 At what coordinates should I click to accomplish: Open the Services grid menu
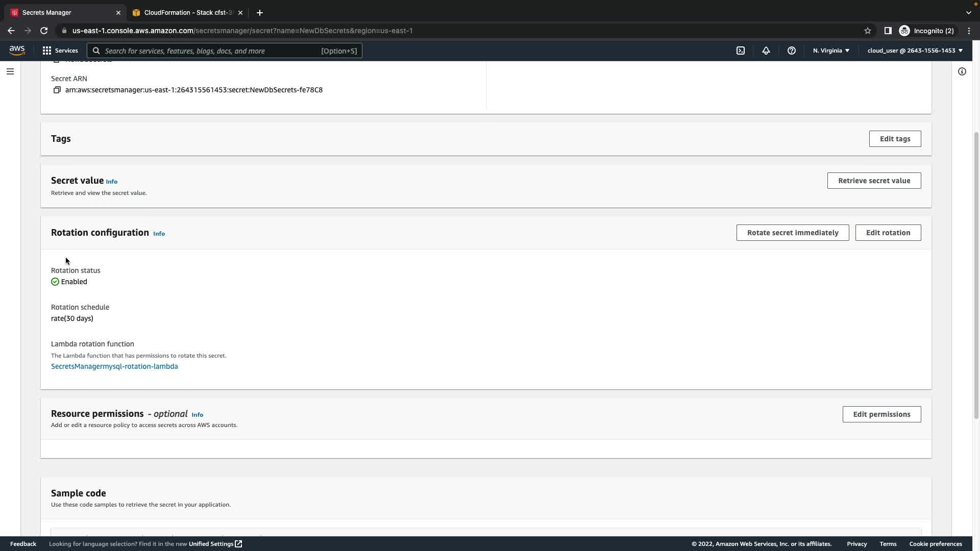coord(60,51)
